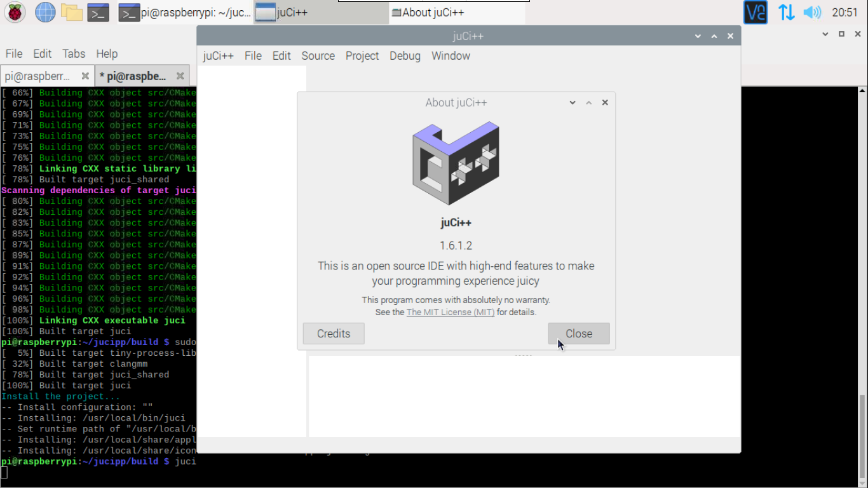Open the terminal Help menu
This screenshot has width=868, height=488.
(x=107, y=54)
